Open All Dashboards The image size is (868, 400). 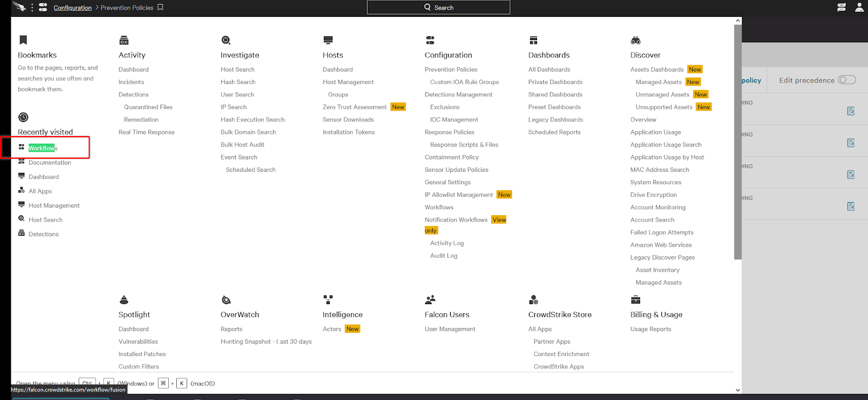click(x=550, y=69)
